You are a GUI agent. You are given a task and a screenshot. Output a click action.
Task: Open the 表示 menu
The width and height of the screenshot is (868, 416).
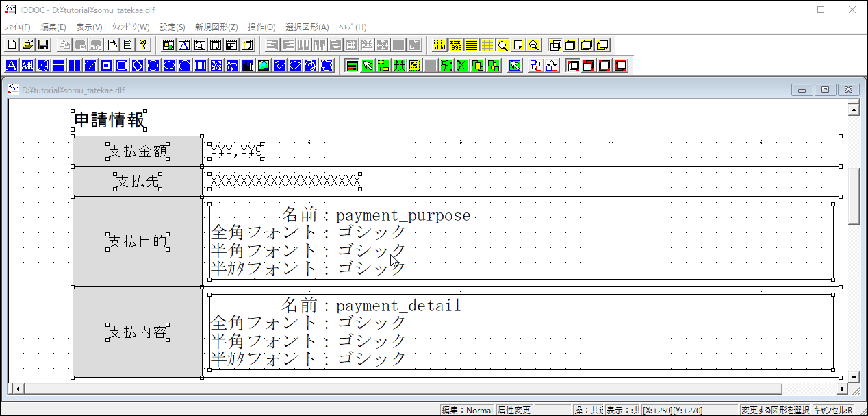point(89,27)
